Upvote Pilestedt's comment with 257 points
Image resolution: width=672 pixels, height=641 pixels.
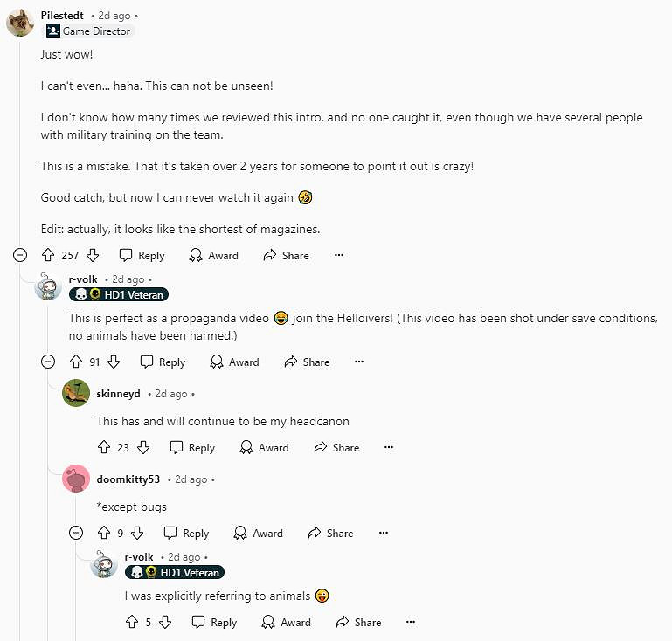48,256
